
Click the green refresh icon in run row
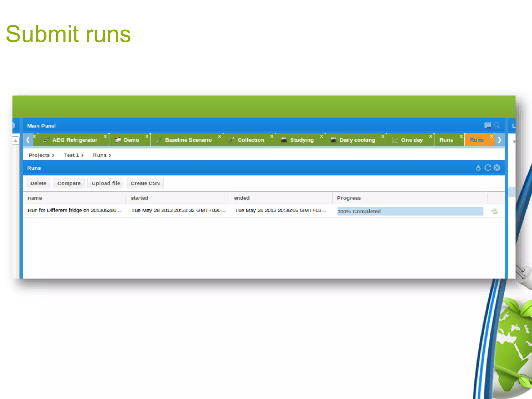coord(495,211)
